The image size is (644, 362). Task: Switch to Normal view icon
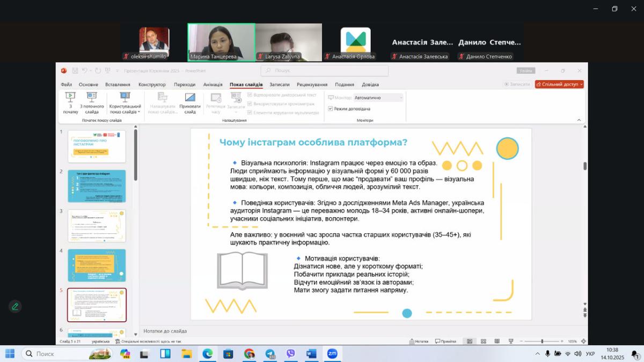coord(470,341)
